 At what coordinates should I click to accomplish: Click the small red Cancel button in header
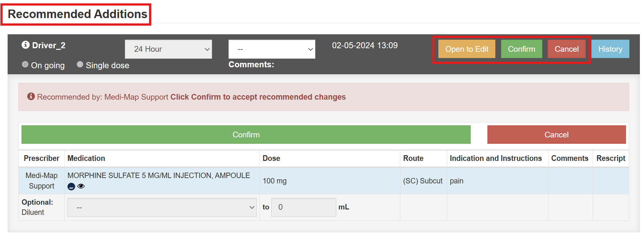point(566,49)
